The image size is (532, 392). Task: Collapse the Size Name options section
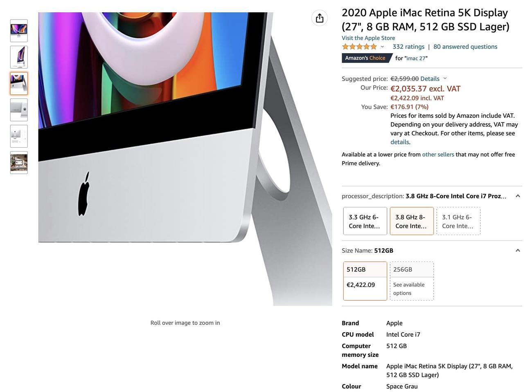click(x=518, y=251)
